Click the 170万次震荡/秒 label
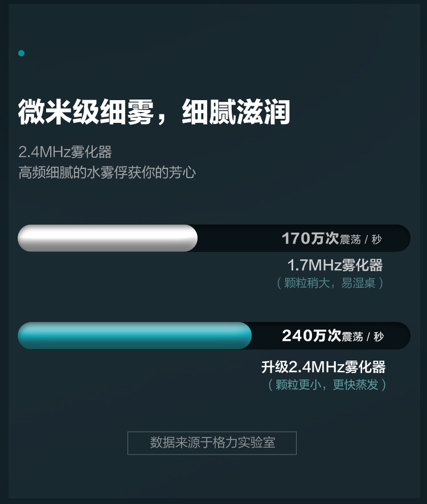This screenshot has height=504, width=427. (332, 239)
